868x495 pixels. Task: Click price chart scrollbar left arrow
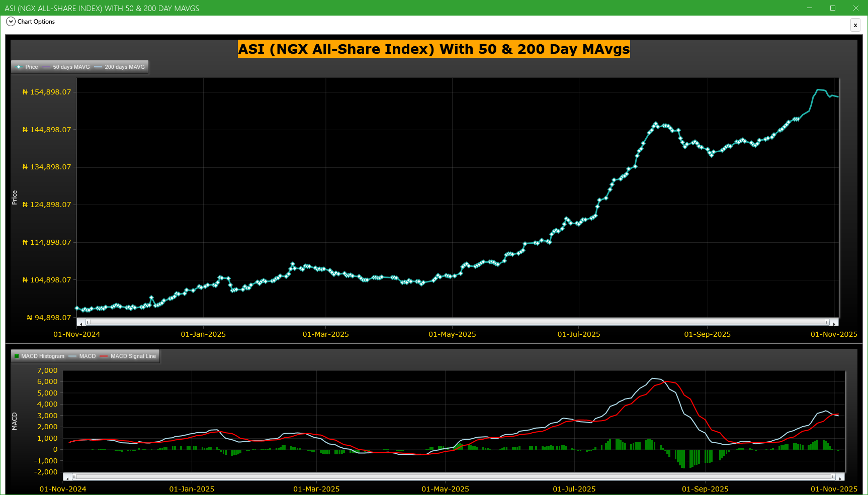point(80,323)
